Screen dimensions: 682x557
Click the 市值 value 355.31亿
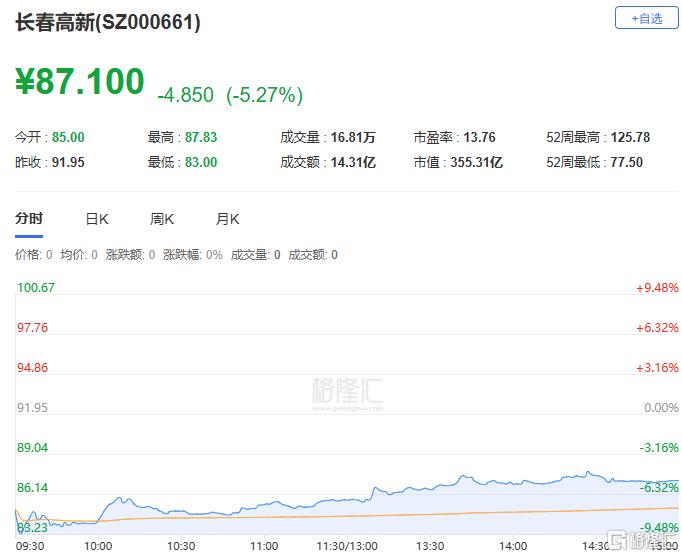[476, 162]
